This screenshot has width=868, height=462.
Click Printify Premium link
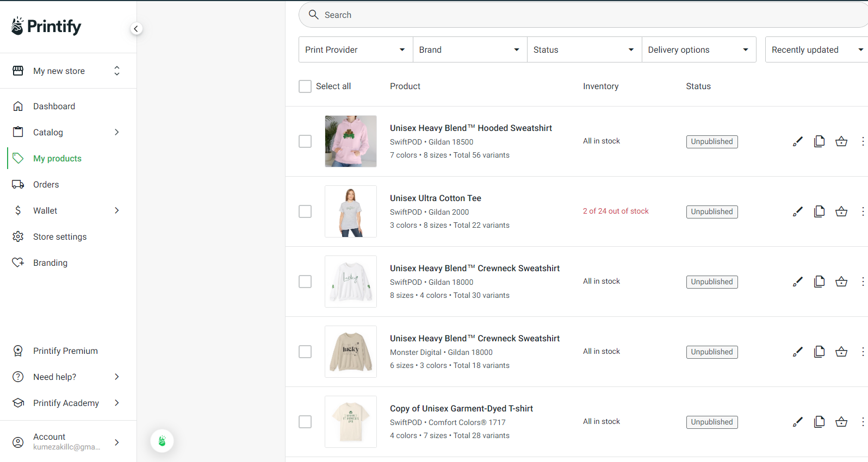tap(65, 351)
